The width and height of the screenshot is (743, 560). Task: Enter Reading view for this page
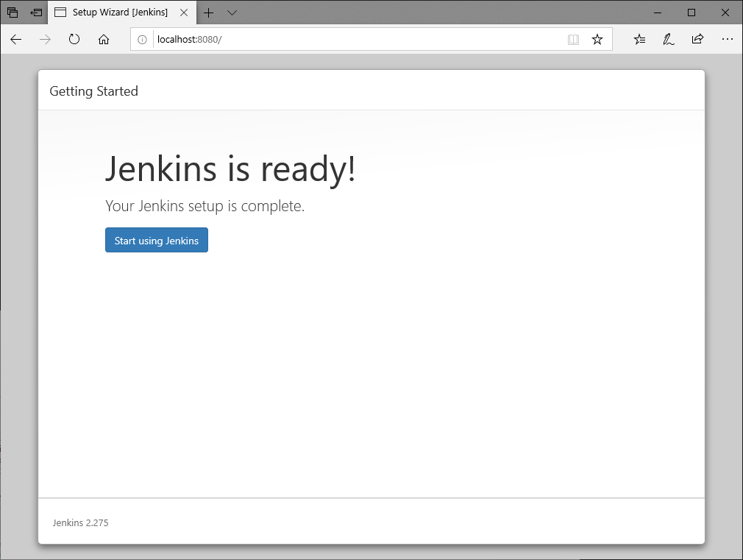point(573,40)
